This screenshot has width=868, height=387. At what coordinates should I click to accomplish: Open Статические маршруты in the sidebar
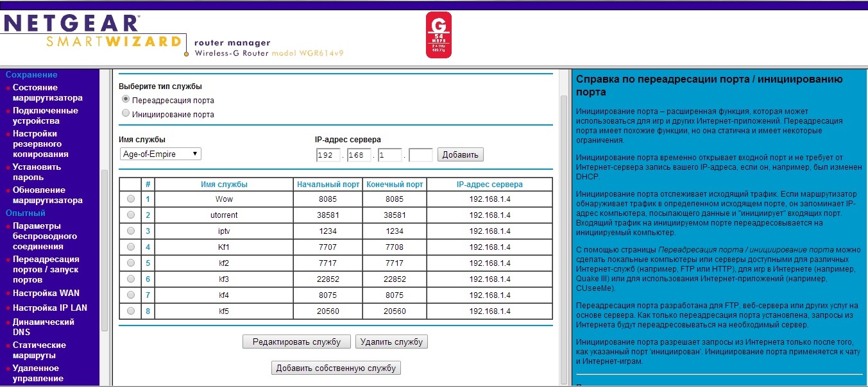click(39, 350)
